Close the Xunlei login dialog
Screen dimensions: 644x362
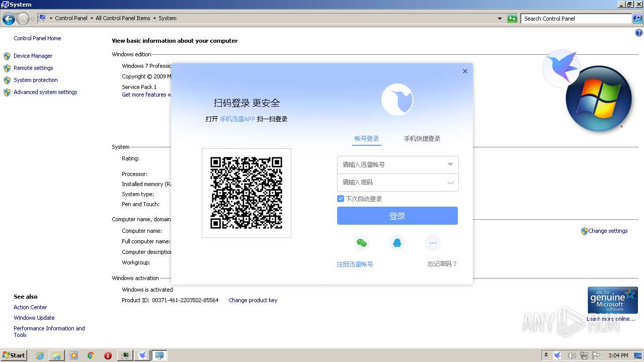(x=465, y=71)
